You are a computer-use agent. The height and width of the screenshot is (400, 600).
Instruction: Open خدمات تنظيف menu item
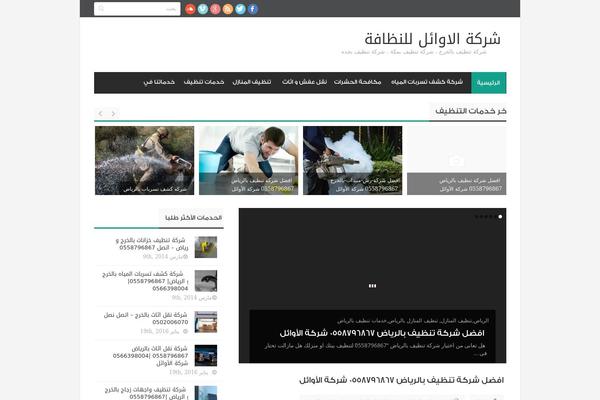204,82
